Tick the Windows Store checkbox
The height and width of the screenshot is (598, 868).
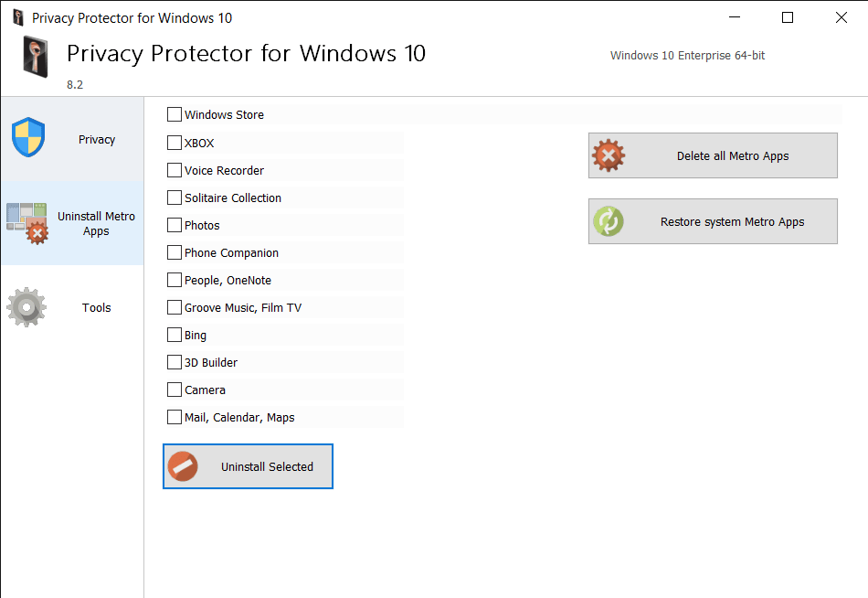pos(175,114)
